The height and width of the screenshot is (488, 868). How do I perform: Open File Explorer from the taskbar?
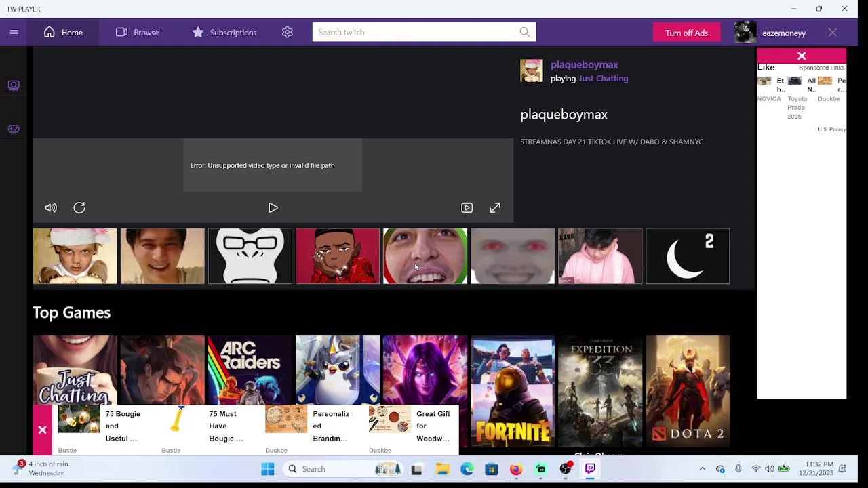(x=442, y=469)
